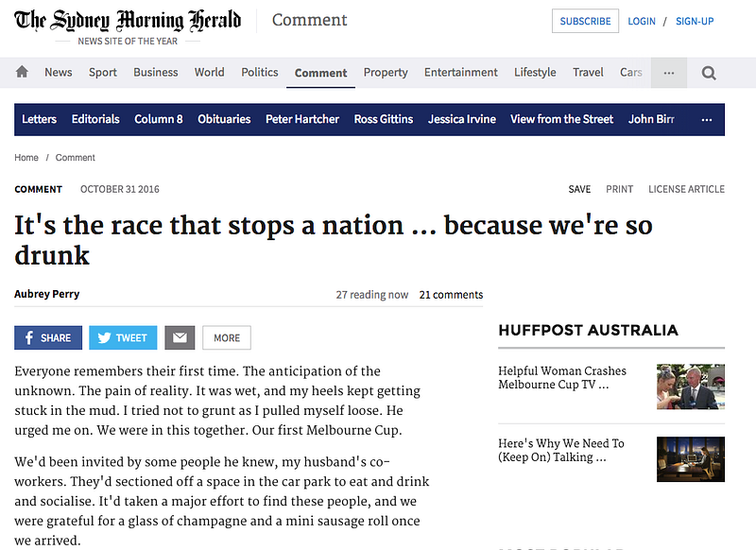
Task: Go to the News section
Action: (x=59, y=73)
